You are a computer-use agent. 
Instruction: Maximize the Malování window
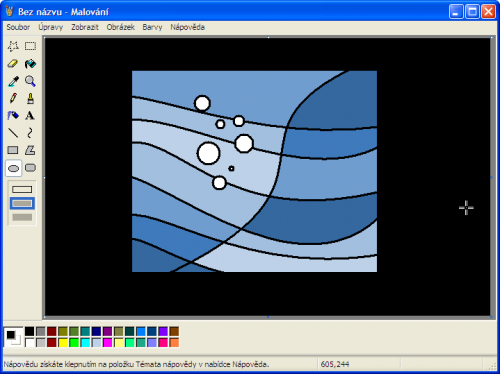point(472,12)
